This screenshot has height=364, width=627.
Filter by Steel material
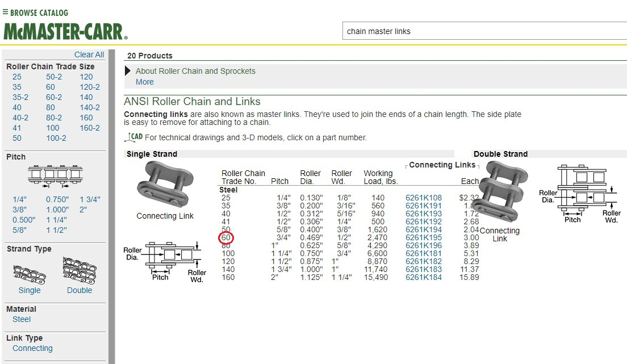[x=22, y=319]
